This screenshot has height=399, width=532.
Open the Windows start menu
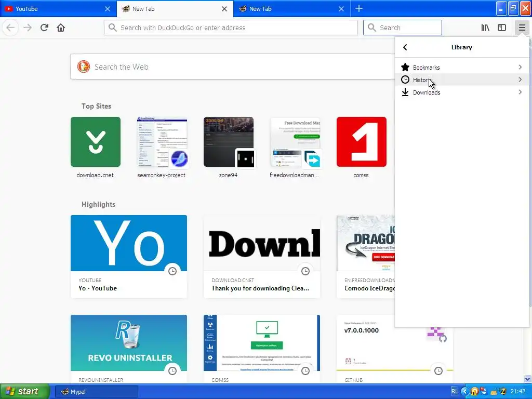click(x=25, y=391)
